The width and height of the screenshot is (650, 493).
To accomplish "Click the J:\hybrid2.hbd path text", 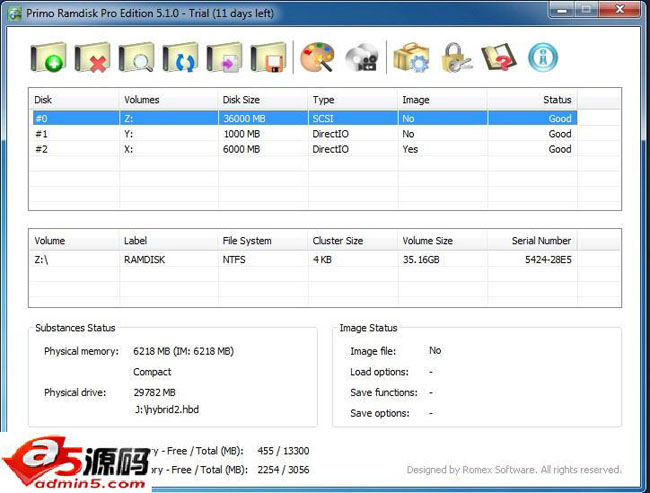I will [167, 410].
